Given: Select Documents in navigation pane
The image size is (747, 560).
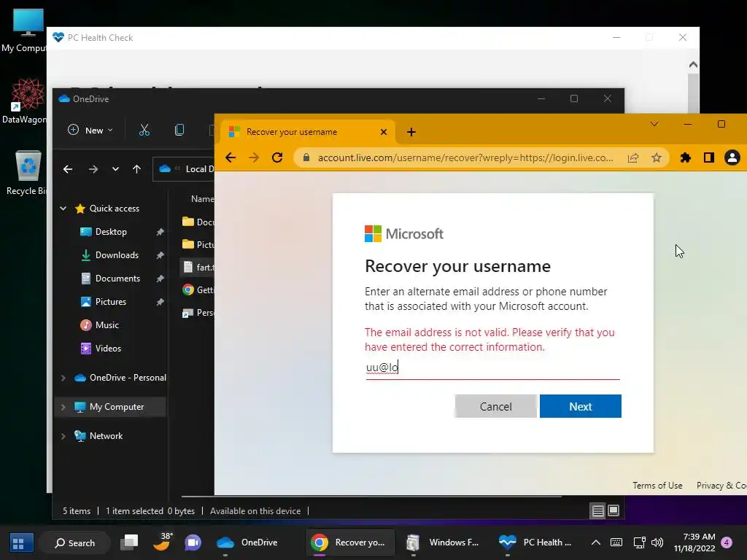Looking at the screenshot, I should pyautogui.click(x=117, y=279).
